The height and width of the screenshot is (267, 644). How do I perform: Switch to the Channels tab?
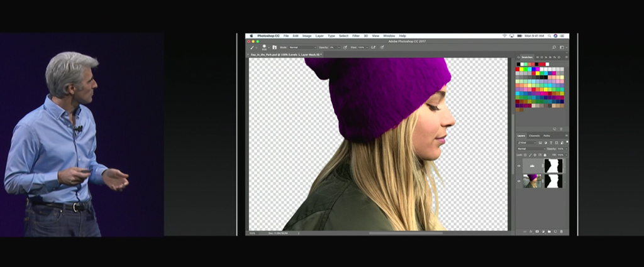534,136
